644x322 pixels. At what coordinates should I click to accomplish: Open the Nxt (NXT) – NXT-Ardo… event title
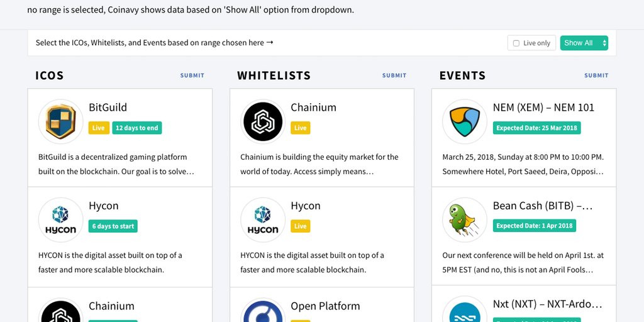tap(548, 304)
